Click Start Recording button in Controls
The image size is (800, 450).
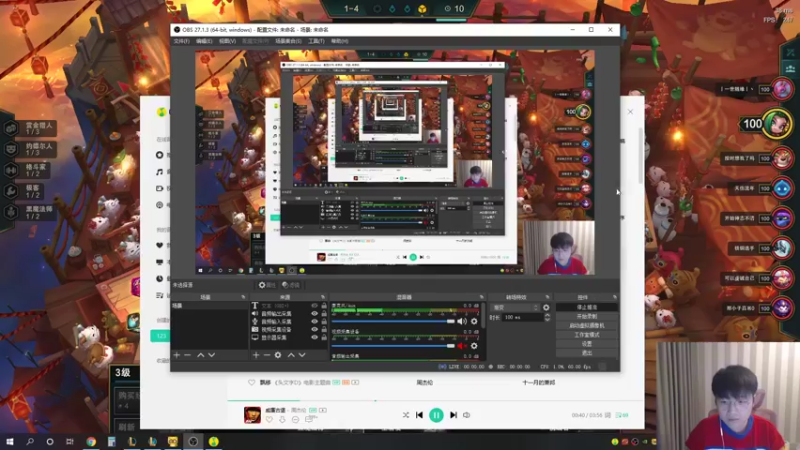(x=587, y=316)
